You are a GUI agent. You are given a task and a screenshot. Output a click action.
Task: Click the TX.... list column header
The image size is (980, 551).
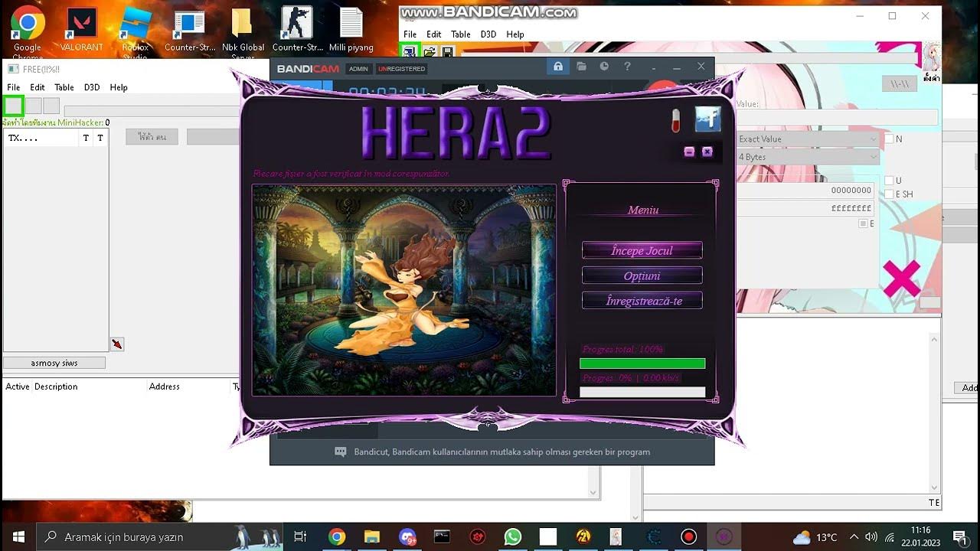(x=41, y=139)
